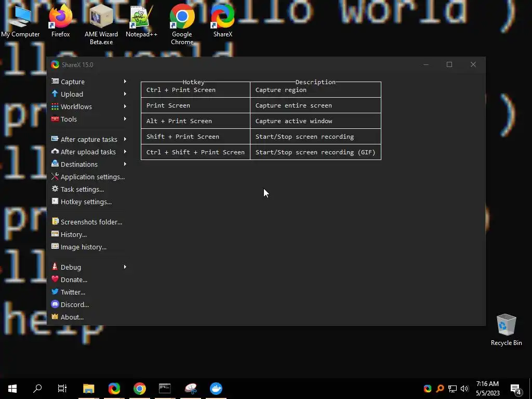Open Screenshots folder...
This screenshot has height=399, width=532.
(x=89, y=222)
